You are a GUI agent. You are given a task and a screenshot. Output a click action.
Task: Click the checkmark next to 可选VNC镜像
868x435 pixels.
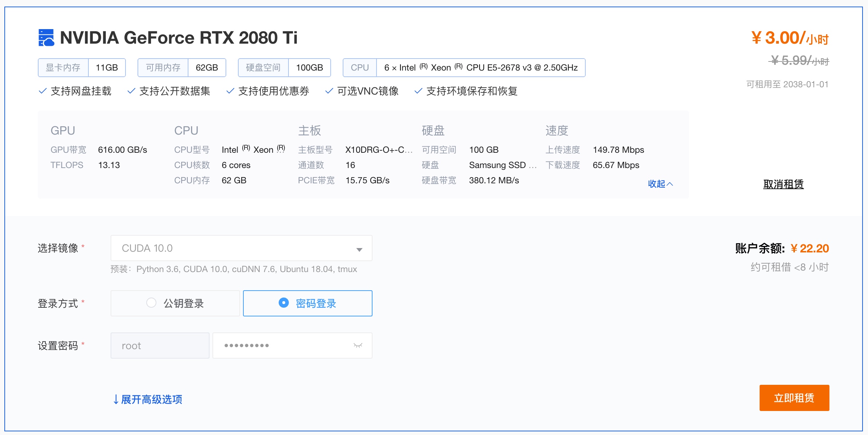click(329, 91)
